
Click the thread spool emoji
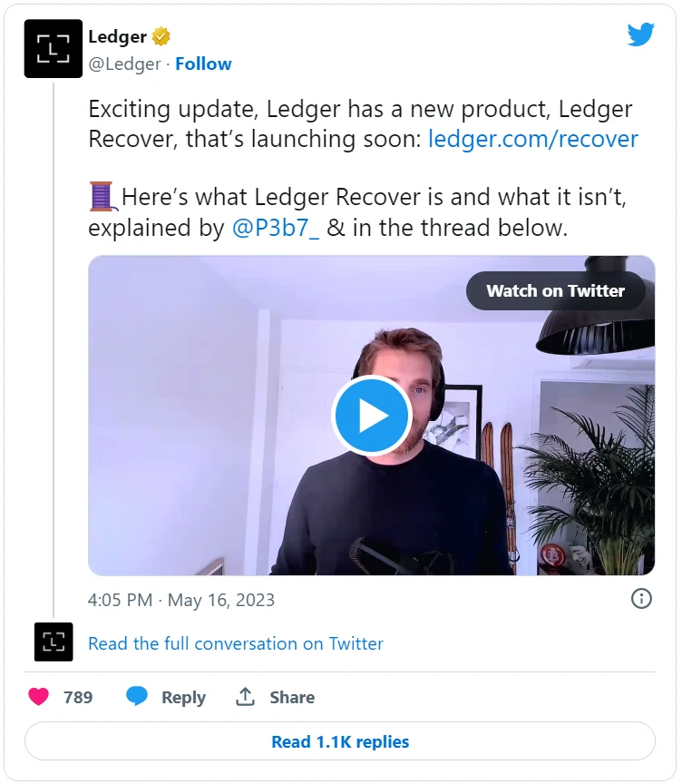(x=102, y=196)
